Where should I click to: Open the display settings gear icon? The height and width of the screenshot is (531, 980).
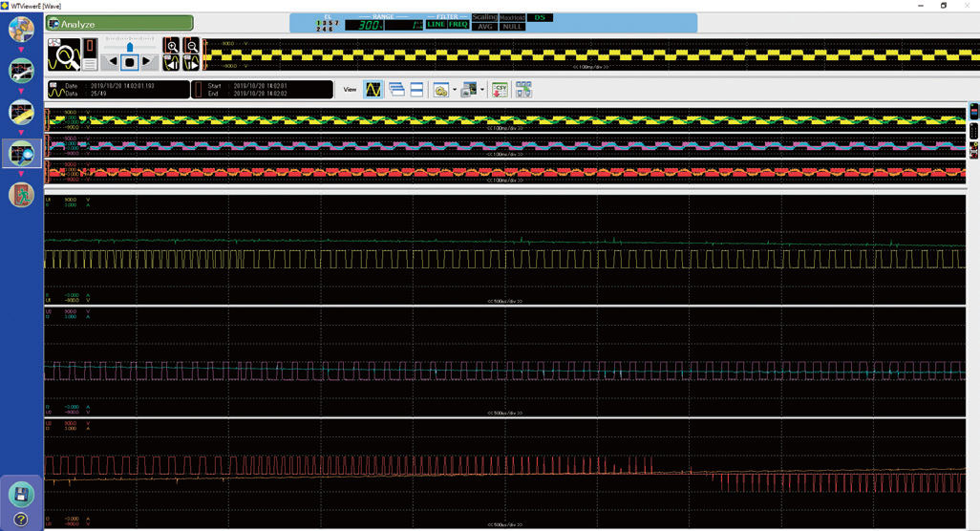click(x=440, y=91)
